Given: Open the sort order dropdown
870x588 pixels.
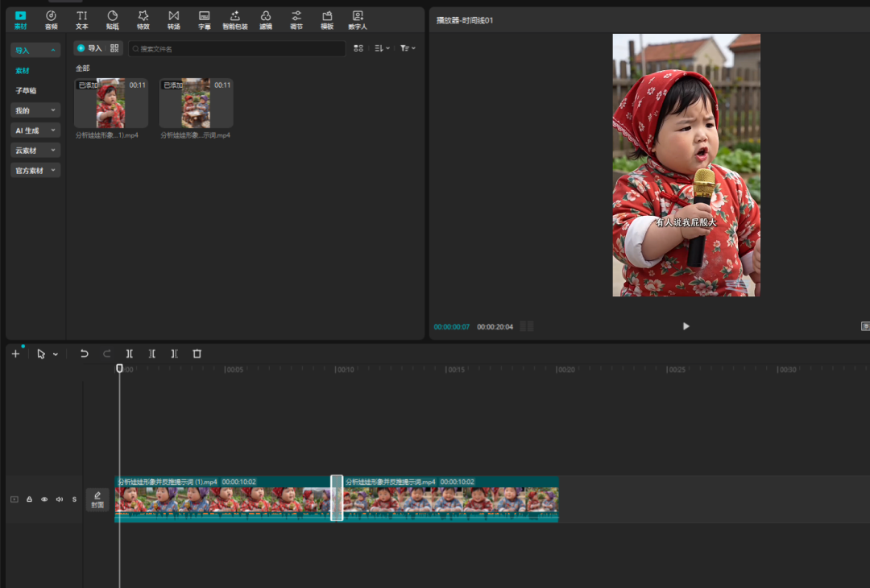Looking at the screenshot, I should tap(382, 48).
